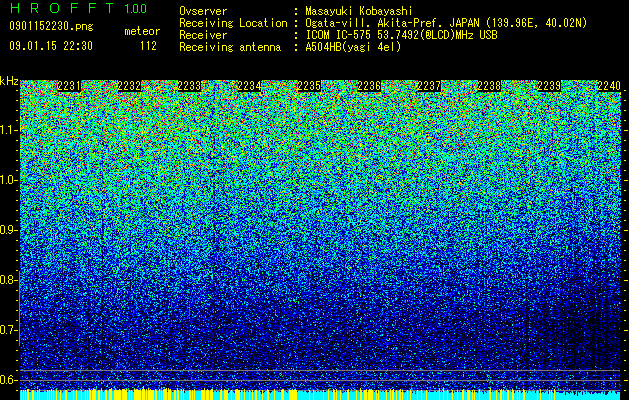Image resolution: width=629 pixels, height=400 pixels.
Task: Select the 0901152230.png filename label
Action: pyautogui.click(x=51, y=26)
